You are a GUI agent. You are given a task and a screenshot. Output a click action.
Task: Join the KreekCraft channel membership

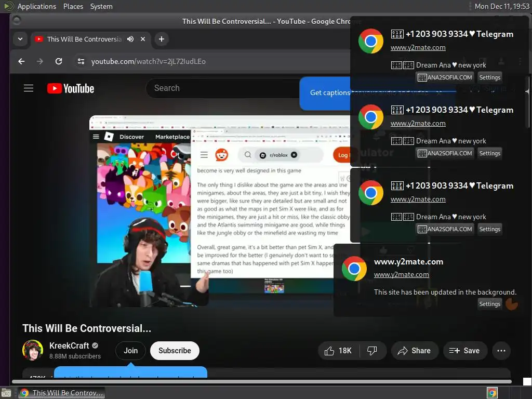click(x=130, y=351)
